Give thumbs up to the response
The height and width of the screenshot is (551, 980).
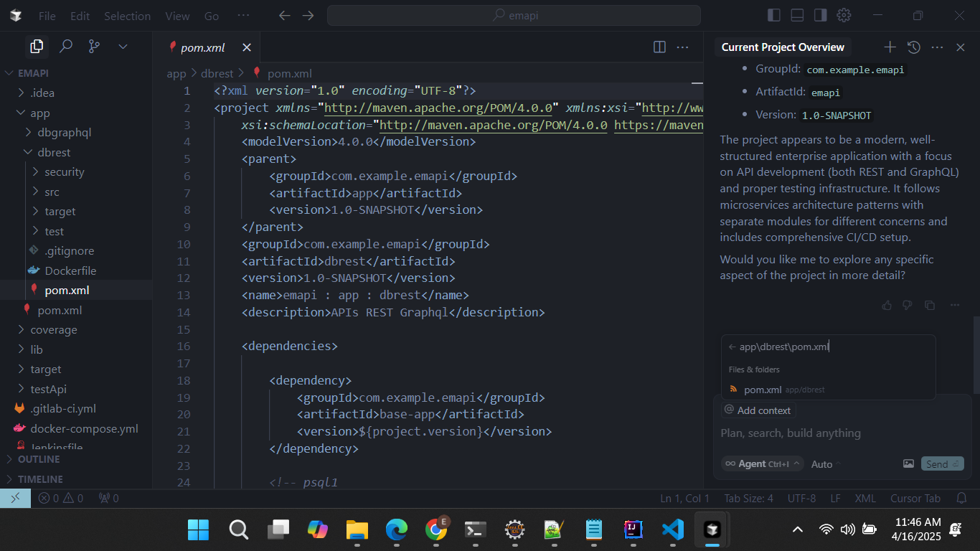click(x=887, y=305)
